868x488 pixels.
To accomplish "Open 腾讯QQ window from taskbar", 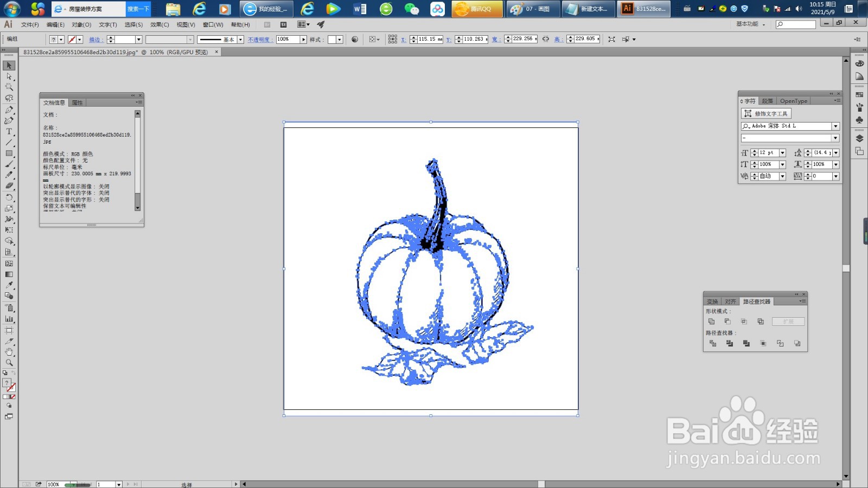I will (x=477, y=9).
